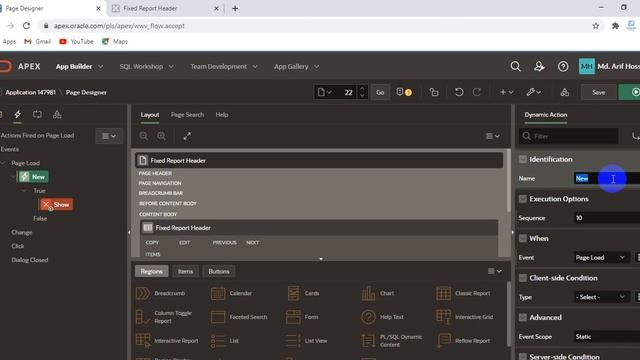Collapse the Execution Options section

[522, 199]
